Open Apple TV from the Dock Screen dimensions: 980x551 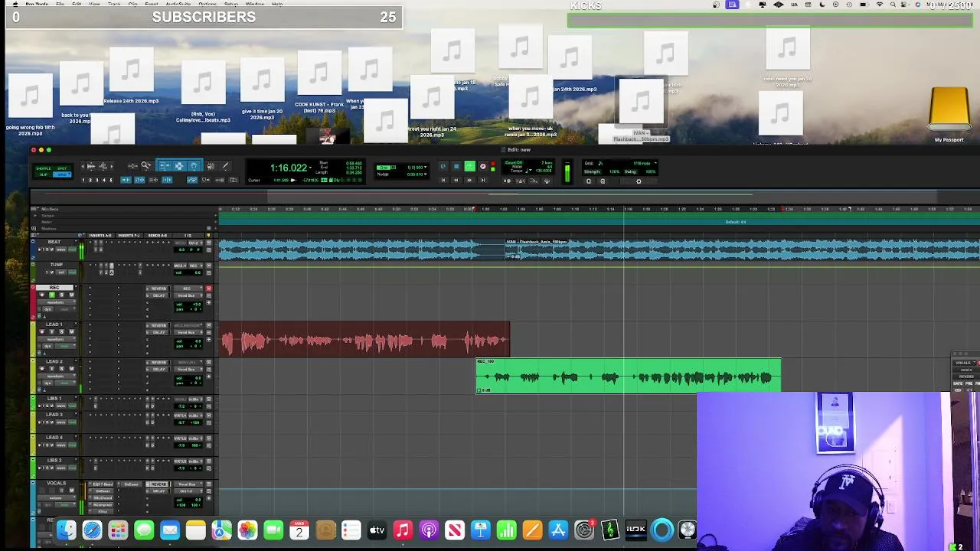(377, 530)
